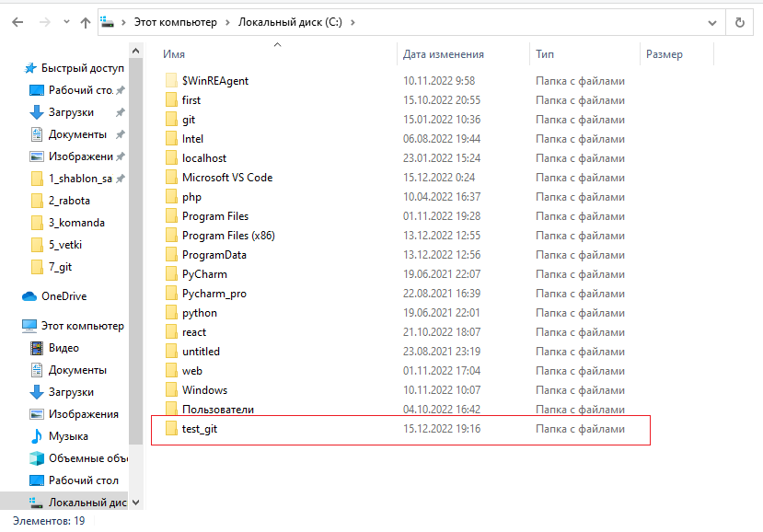
Task: Expand chevron after 'Этот компьютер' breadcrumb
Action: coord(227,22)
